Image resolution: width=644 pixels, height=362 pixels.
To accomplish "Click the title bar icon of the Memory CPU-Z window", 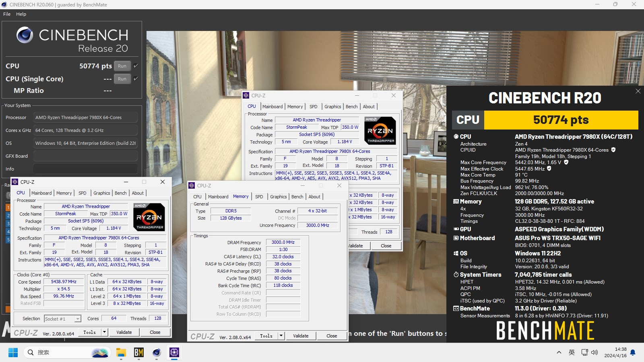I will [x=192, y=185].
